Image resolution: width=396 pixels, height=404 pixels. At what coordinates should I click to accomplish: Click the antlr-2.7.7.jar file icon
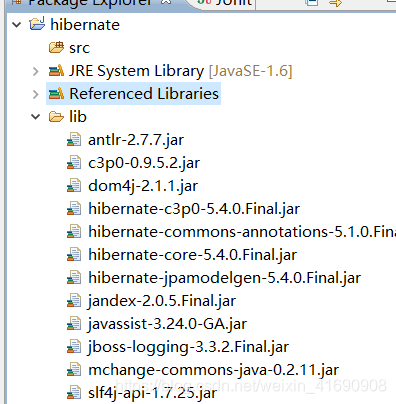click(74, 140)
